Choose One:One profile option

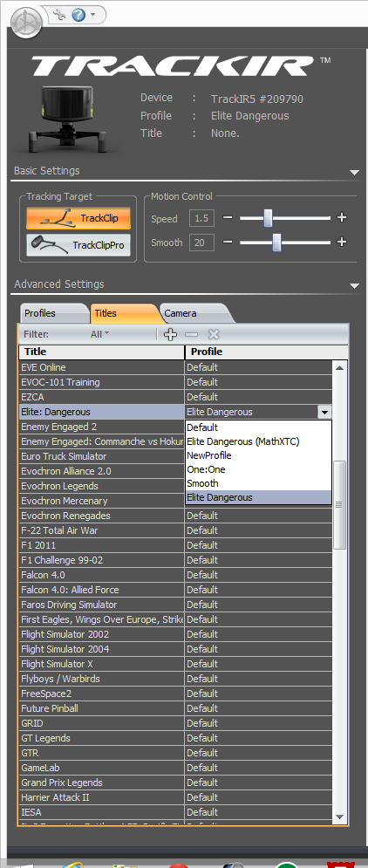pos(258,469)
